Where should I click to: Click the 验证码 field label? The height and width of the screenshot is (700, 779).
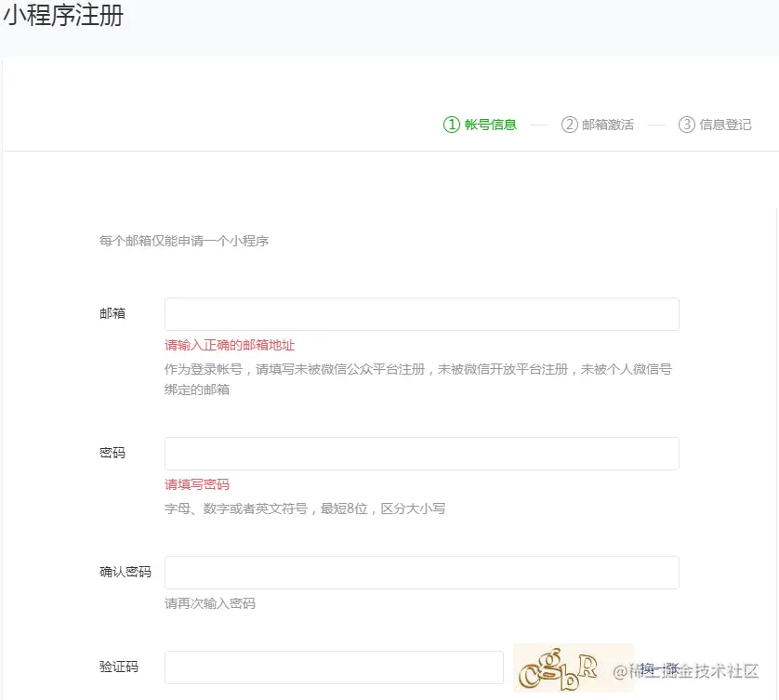[119, 667]
